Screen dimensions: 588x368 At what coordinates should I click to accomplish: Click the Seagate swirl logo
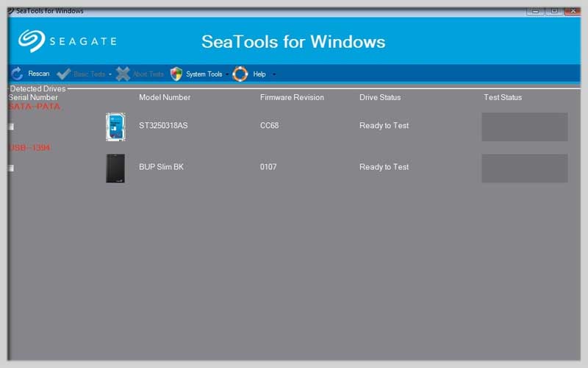[x=32, y=41]
